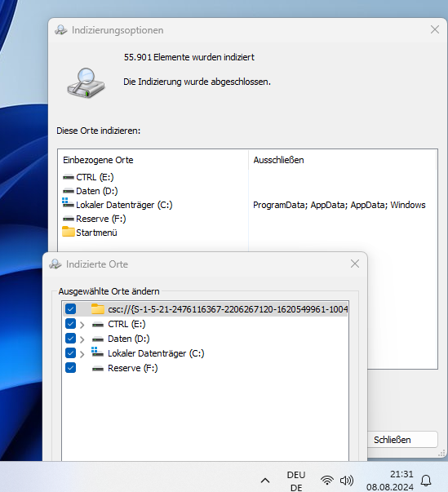448x492 pixels.
Task: Uncheck the Reserve (F:) checkbox
Action: pos(71,368)
